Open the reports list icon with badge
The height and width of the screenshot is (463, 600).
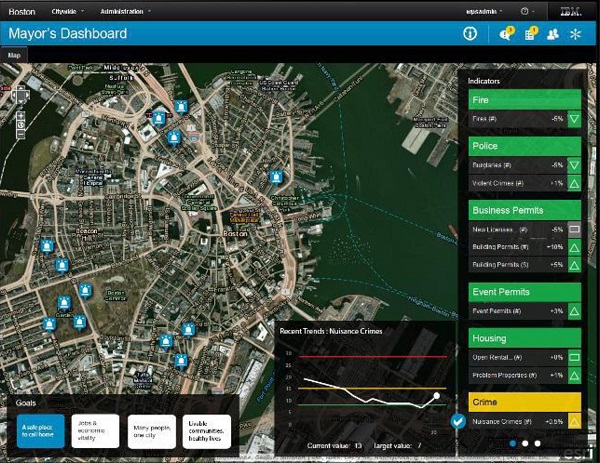click(530, 34)
